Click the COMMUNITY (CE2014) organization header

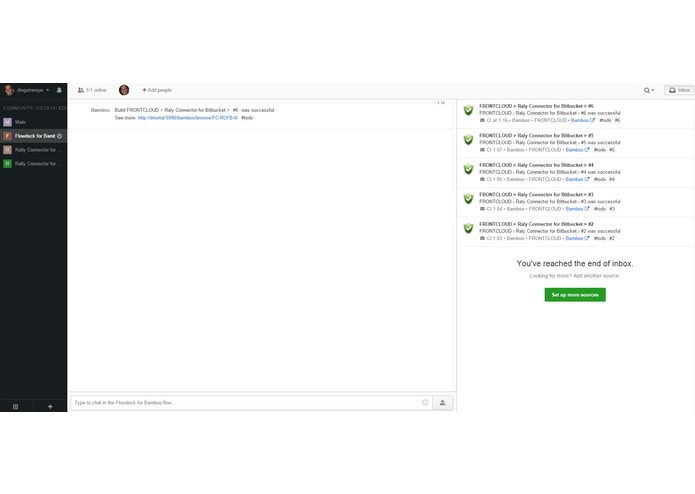(x=34, y=108)
